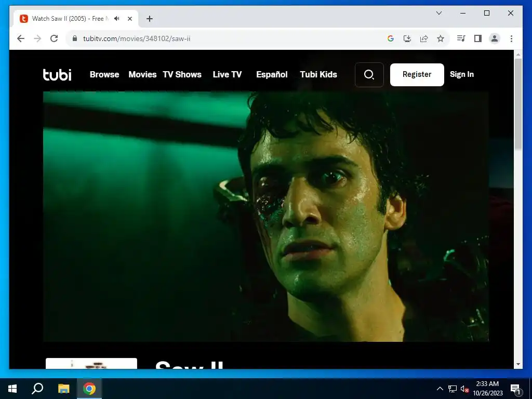Image resolution: width=532 pixels, height=399 pixels.
Task: Click the Register button
Action: [x=417, y=75]
